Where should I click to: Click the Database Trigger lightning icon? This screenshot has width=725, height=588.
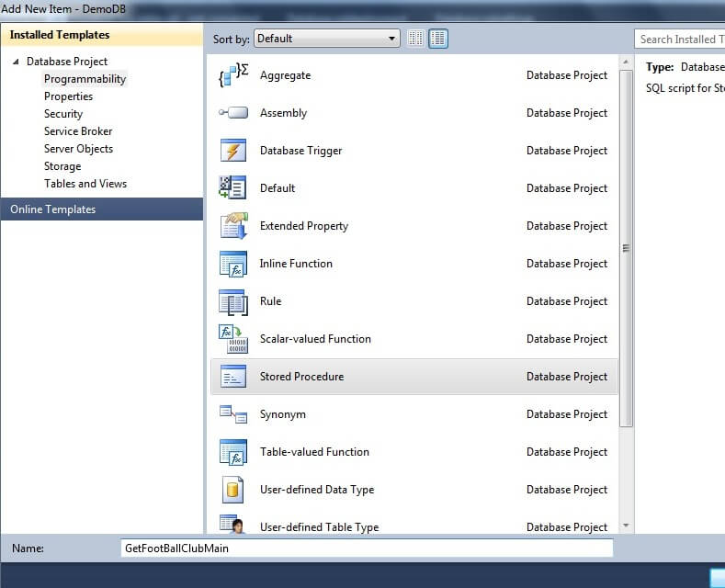pyautogui.click(x=233, y=151)
